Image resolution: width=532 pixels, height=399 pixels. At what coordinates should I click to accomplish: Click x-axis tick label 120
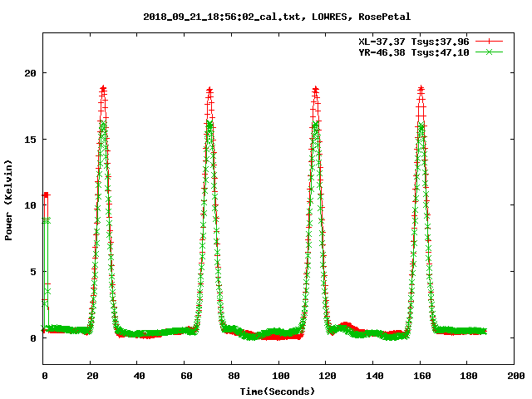[328, 376]
